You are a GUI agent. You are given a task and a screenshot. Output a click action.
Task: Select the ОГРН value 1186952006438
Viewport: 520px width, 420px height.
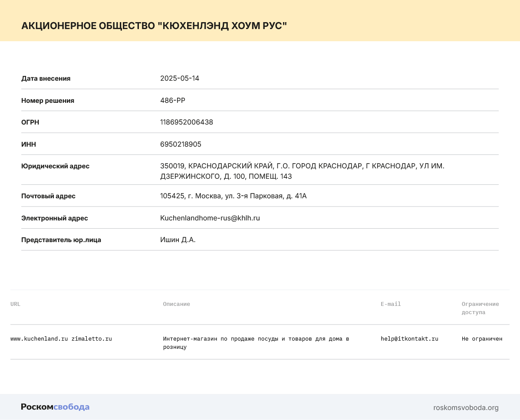[x=186, y=122]
